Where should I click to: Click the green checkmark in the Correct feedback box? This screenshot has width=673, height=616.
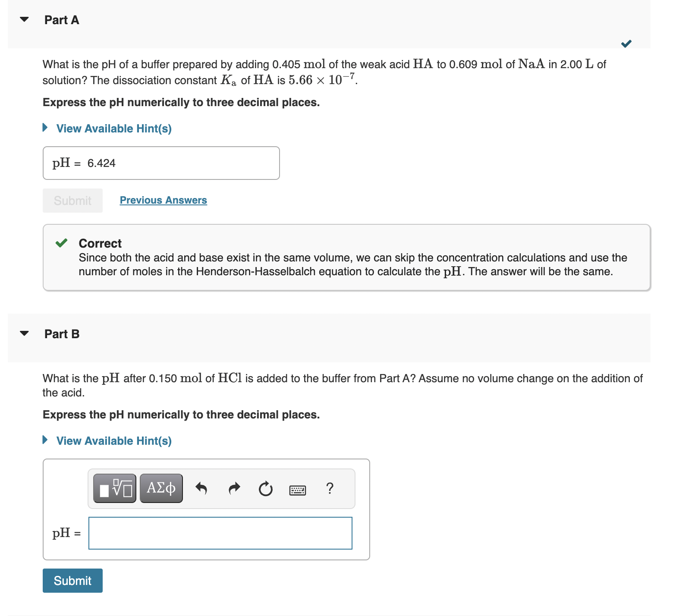point(61,242)
